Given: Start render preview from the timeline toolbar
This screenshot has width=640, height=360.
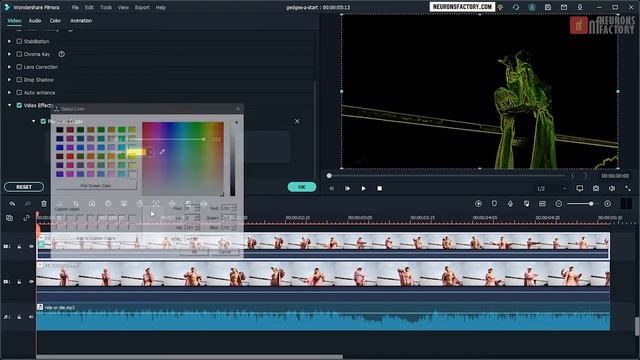Looking at the screenshot, I should 478,204.
